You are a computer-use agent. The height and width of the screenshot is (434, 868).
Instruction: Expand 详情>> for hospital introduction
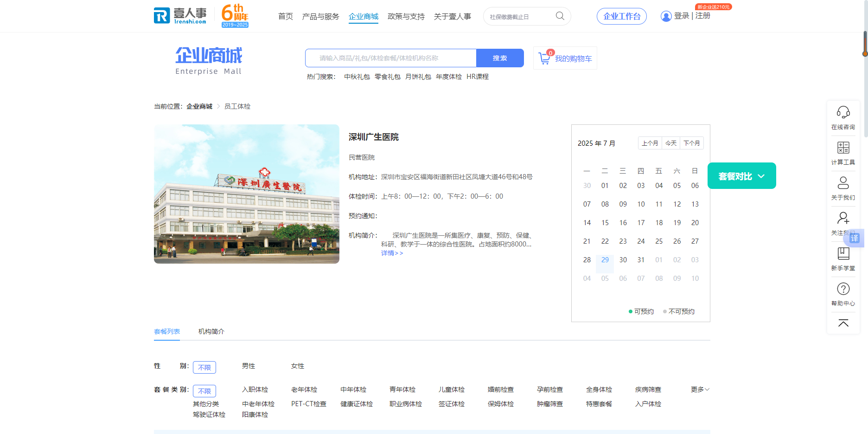click(392, 253)
